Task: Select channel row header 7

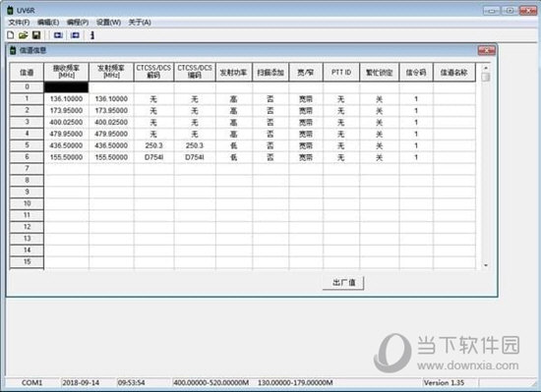Action: click(27, 169)
